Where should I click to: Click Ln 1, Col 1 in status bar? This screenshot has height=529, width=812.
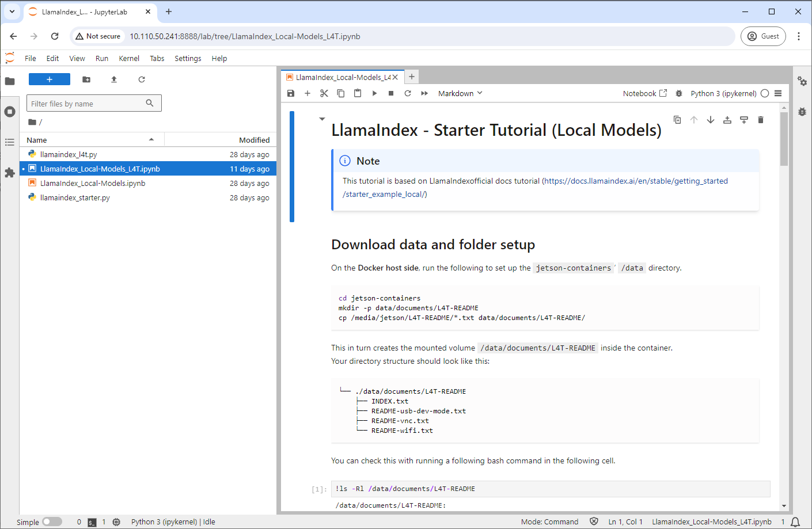pos(625,522)
